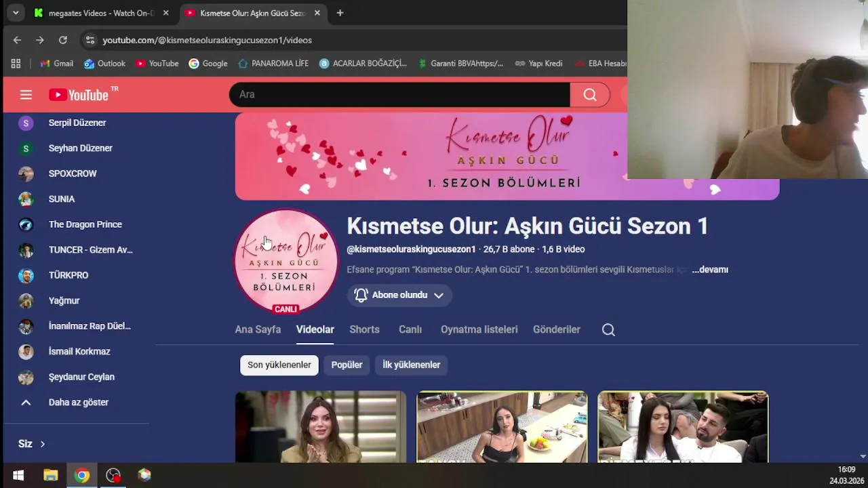Close the Kısmetse Olur tab
This screenshot has height=488, width=868.
click(317, 13)
